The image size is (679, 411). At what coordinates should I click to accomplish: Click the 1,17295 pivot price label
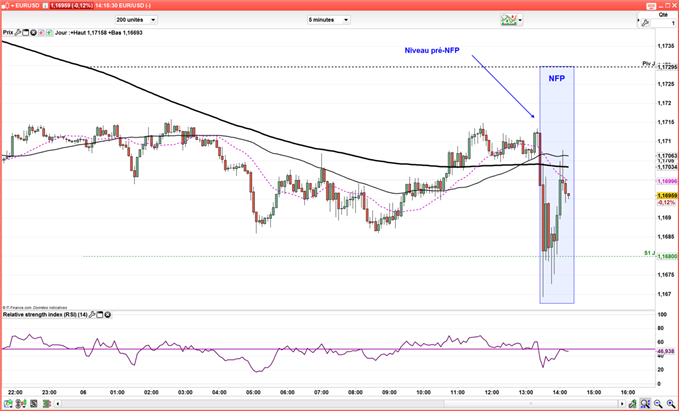[667, 67]
